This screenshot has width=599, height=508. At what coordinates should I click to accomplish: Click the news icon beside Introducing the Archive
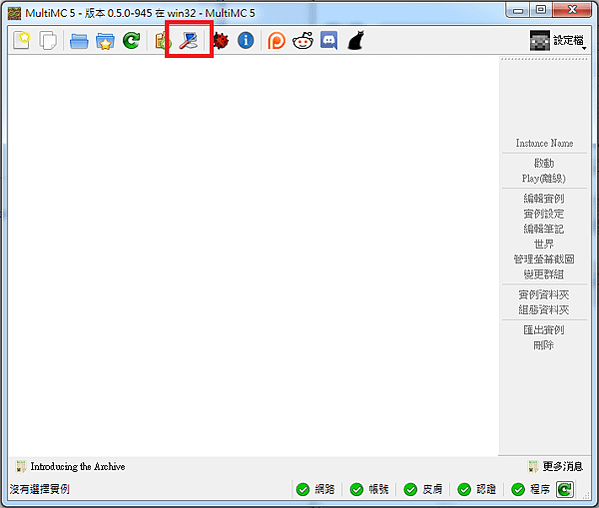click(x=21, y=466)
